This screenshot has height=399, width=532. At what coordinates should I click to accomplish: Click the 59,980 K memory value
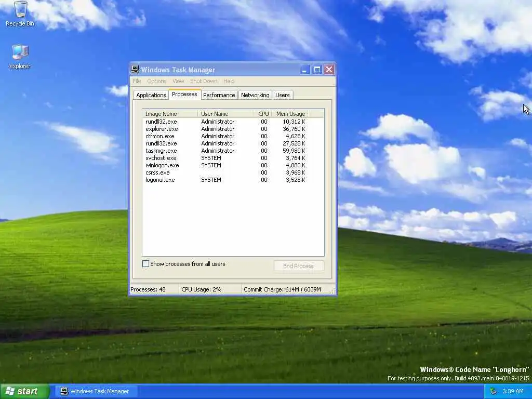point(294,151)
